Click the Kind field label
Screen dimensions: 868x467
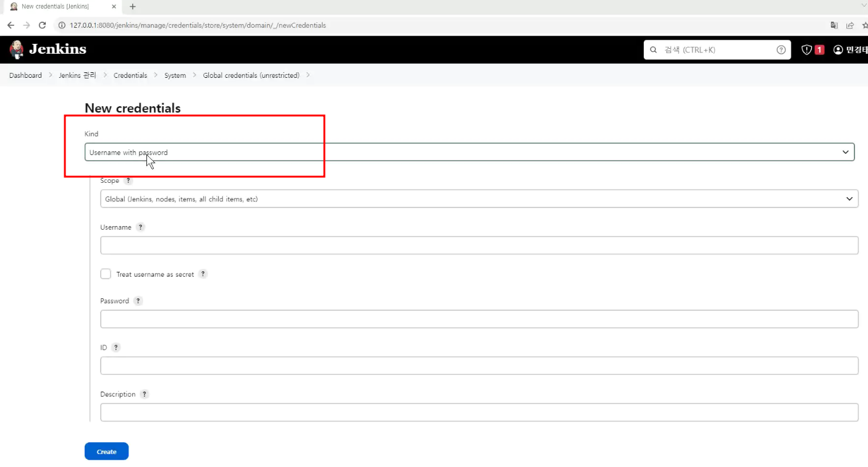point(91,134)
